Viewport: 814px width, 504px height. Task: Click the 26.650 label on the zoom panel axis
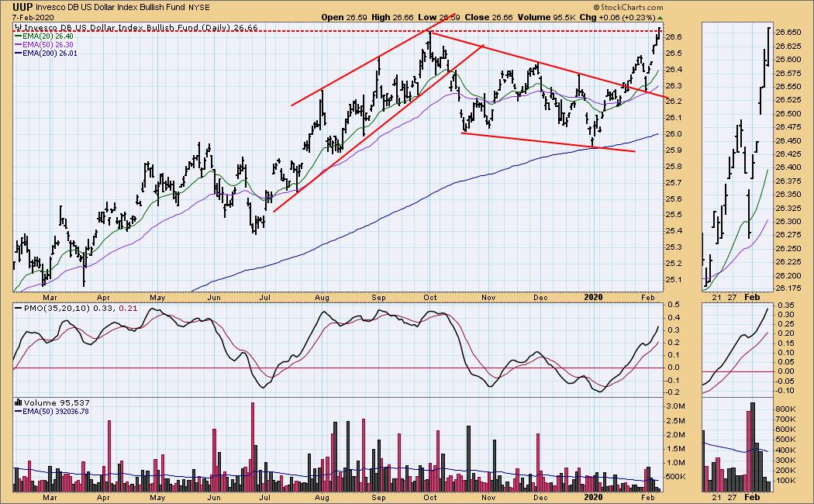coord(788,33)
